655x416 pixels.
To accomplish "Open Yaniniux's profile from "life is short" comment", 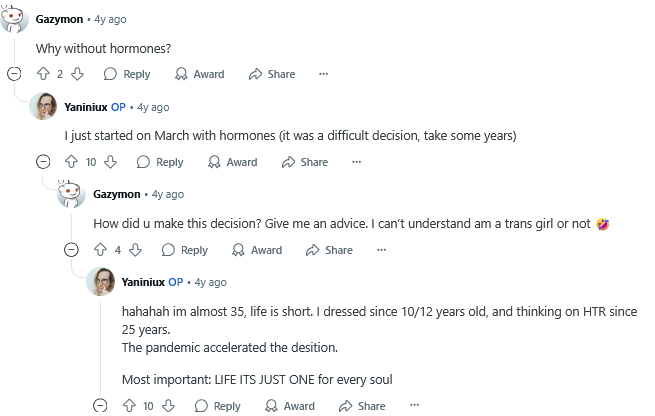I will 143,282.
